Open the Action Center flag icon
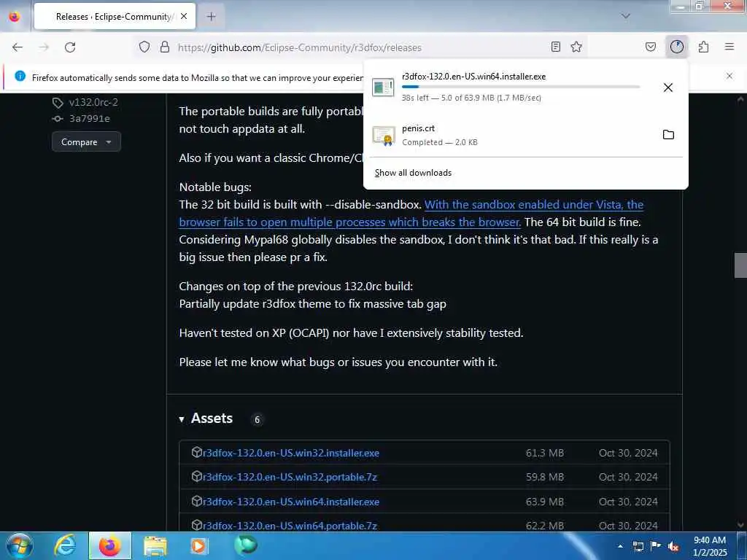Image resolution: width=747 pixels, height=560 pixels. click(656, 546)
